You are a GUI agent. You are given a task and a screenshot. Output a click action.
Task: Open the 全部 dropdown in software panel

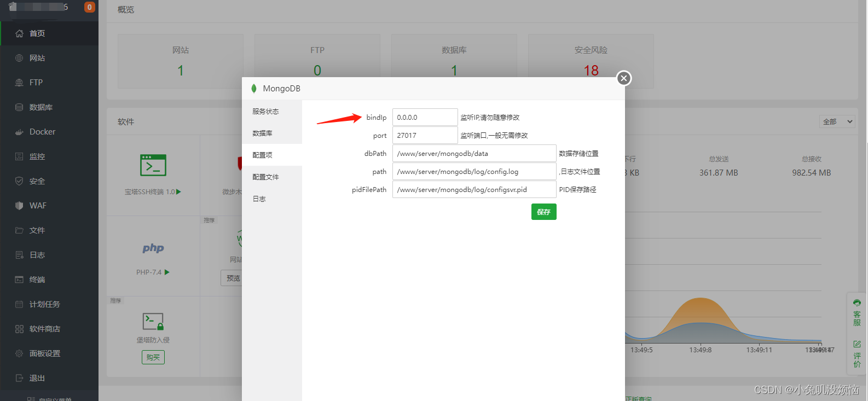[x=837, y=121]
